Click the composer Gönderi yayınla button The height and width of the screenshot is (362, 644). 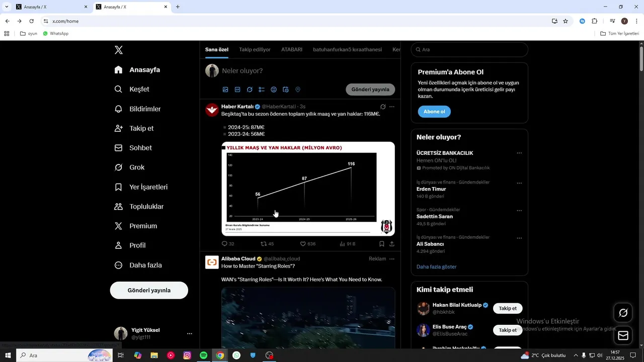(x=370, y=89)
